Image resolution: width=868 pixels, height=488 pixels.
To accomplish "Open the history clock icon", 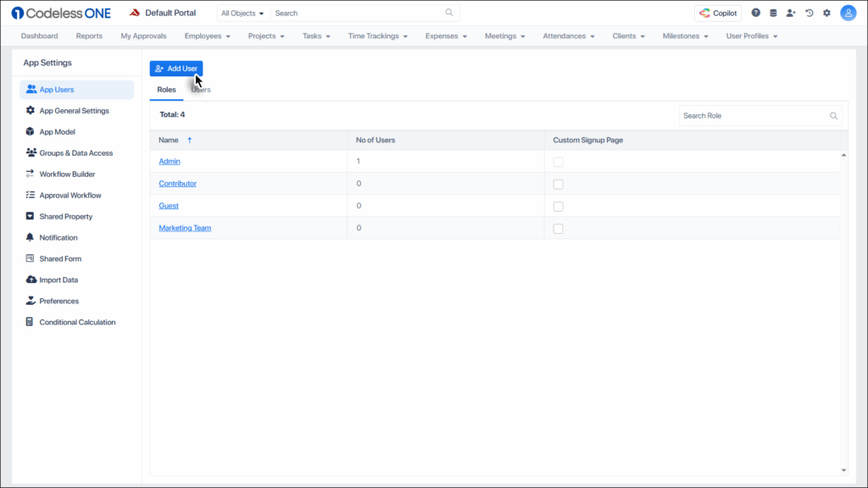I will (810, 13).
